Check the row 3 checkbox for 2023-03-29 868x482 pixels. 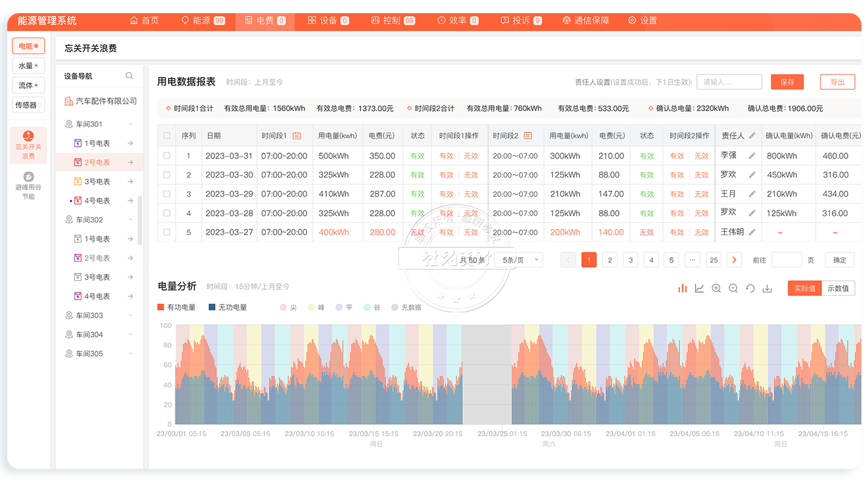click(166, 194)
